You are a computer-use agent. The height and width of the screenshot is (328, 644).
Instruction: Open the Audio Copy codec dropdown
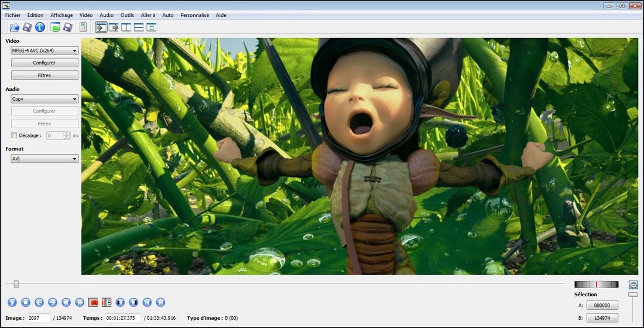[x=44, y=99]
